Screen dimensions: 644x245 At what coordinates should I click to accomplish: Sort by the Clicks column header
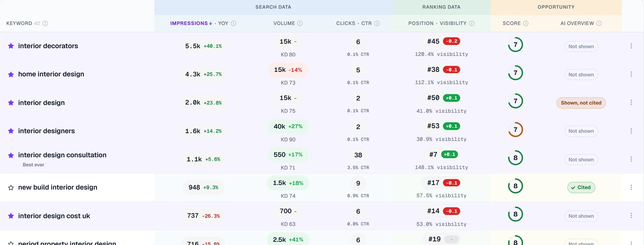(x=346, y=23)
